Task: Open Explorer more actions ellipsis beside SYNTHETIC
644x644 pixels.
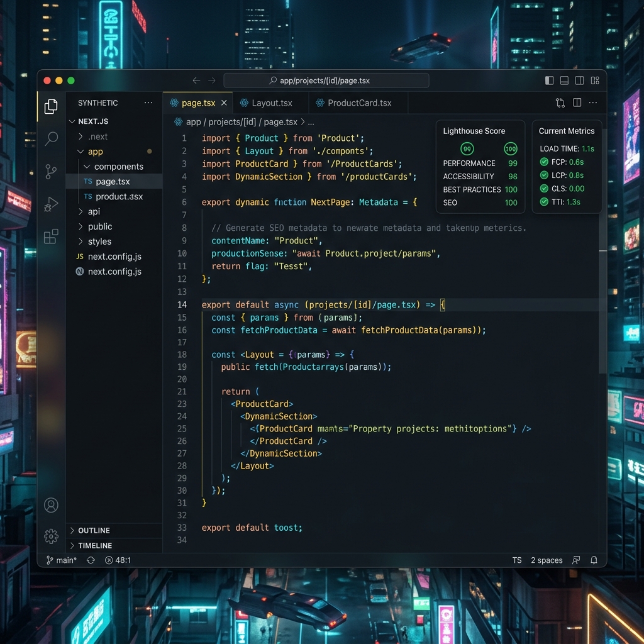Action: 148,103
